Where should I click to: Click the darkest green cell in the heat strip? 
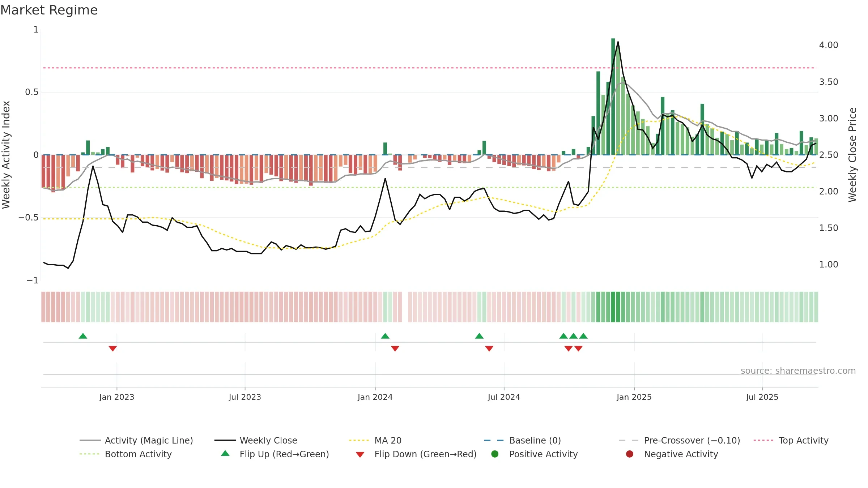pos(613,307)
